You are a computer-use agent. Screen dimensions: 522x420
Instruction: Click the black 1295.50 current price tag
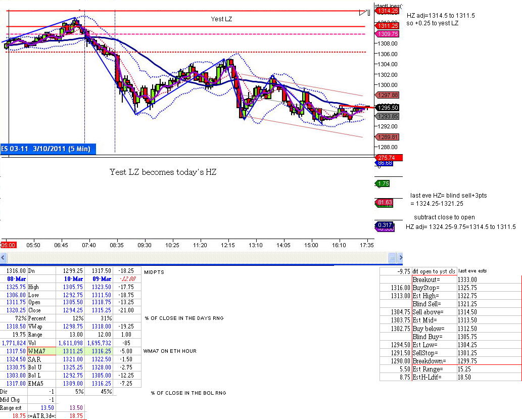387,108
